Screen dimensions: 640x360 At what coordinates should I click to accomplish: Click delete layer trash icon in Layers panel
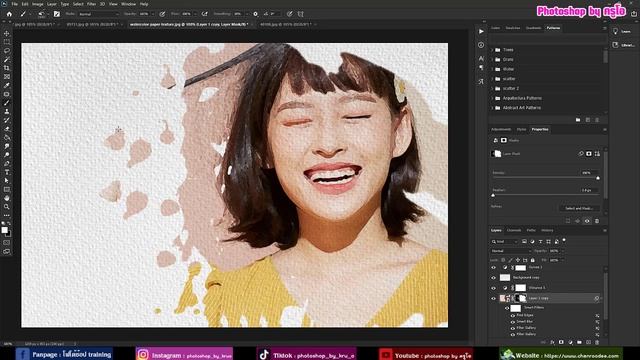point(597,342)
